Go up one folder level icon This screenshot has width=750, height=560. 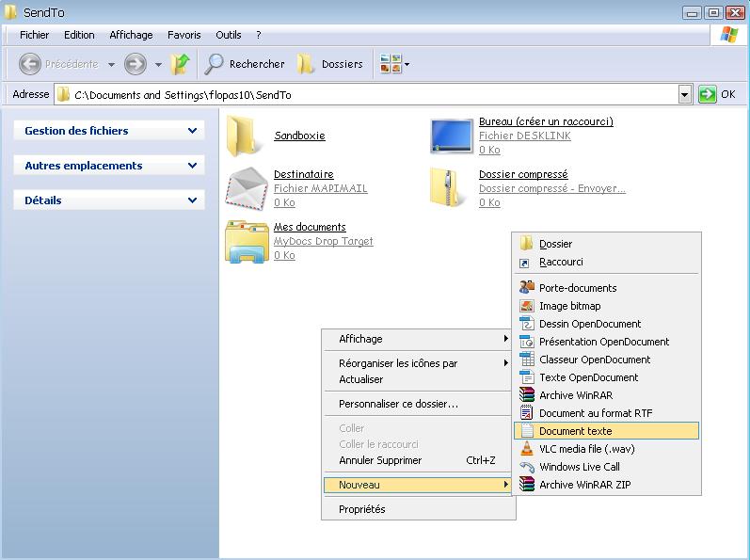[180, 64]
